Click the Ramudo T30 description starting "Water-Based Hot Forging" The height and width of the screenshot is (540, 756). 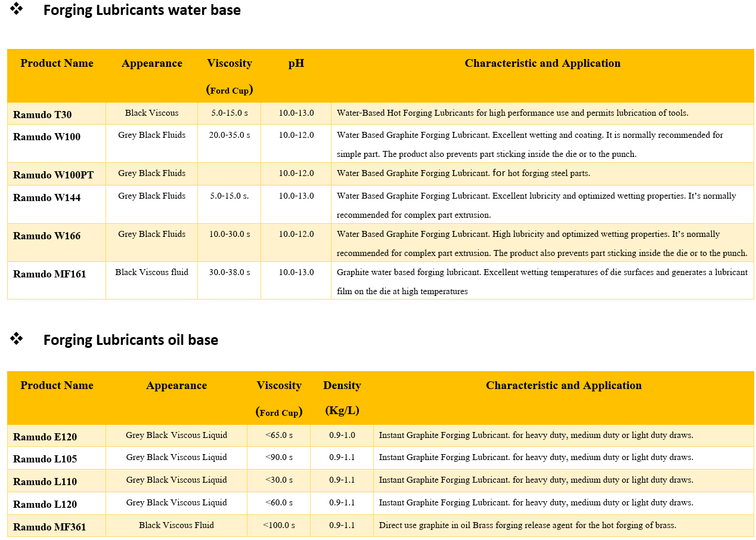pos(513,113)
